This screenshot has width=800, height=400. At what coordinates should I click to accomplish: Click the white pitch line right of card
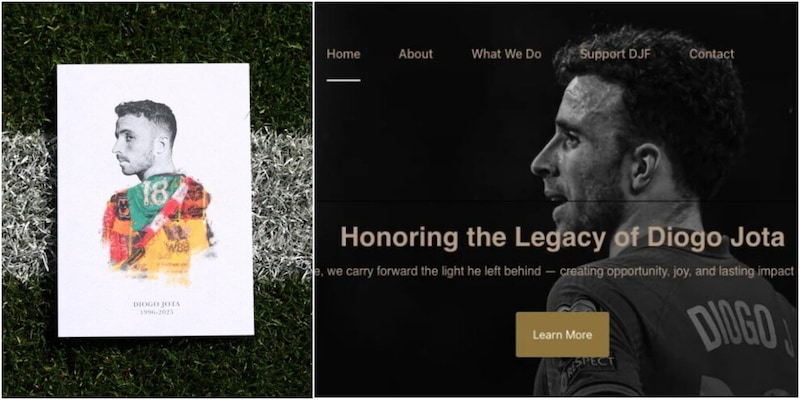click(282, 204)
